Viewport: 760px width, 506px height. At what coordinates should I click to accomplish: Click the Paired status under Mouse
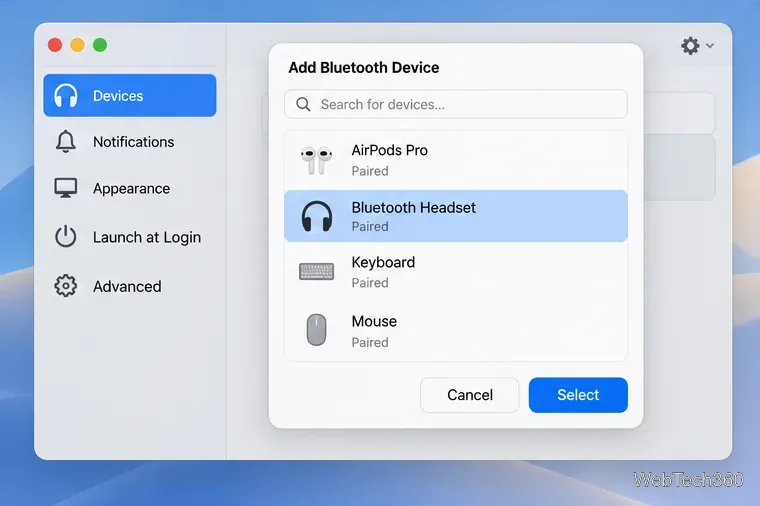tap(370, 343)
